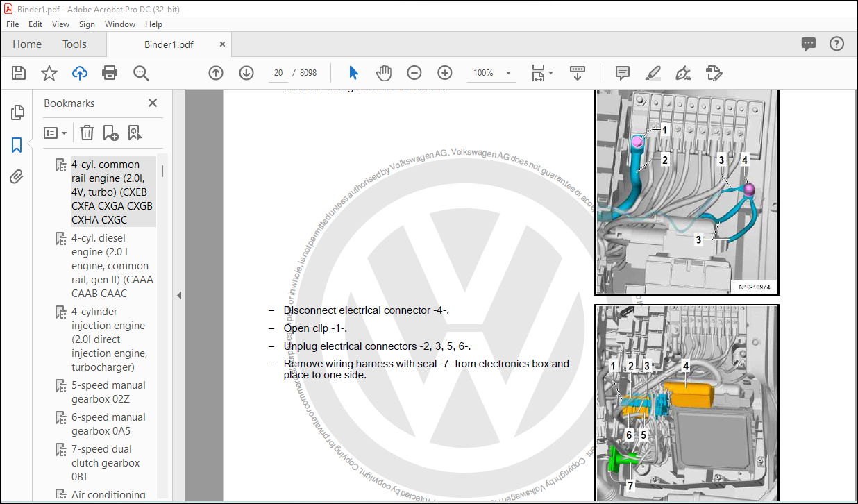This screenshot has width=858, height=504.
Task: Select the highlight text pen tool
Action: click(x=653, y=73)
